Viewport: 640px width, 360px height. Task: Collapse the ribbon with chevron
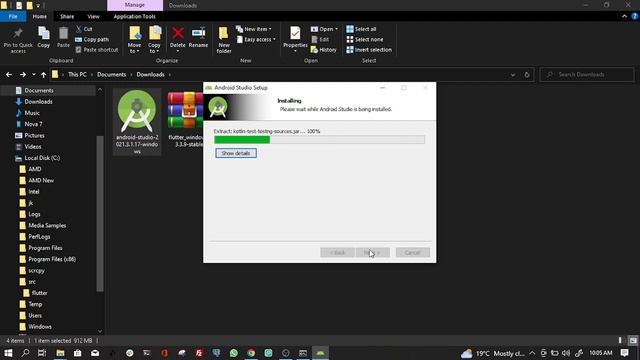pos(624,16)
